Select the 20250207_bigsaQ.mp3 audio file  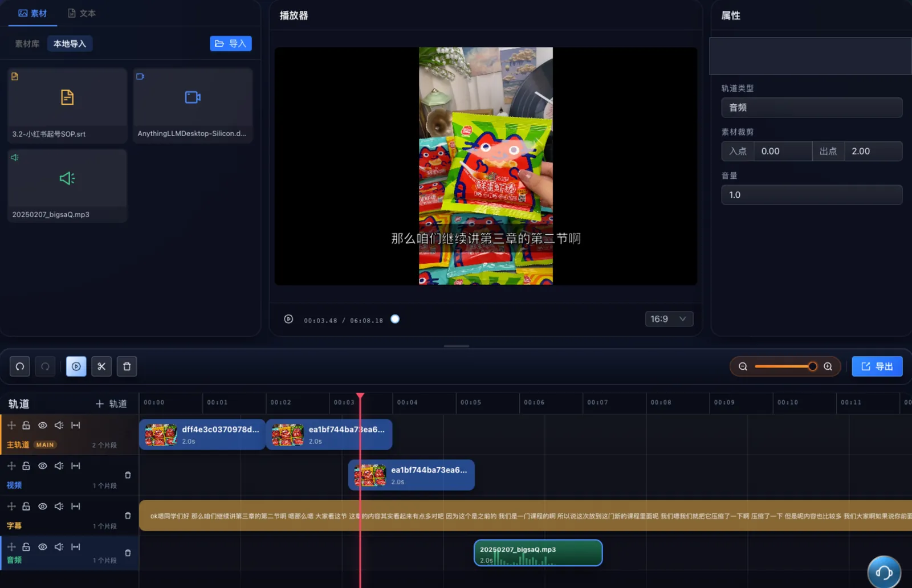pyautogui.click(x=67, y=186)
